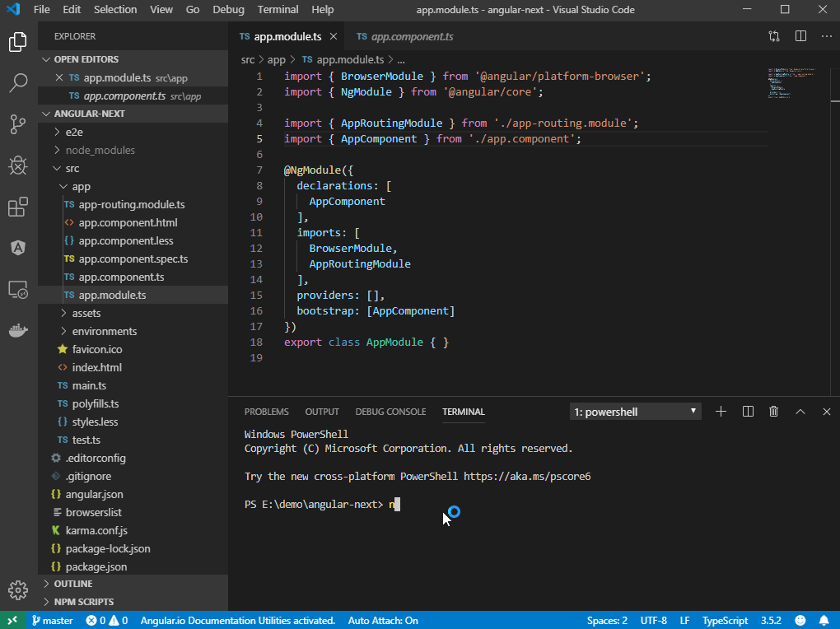Close app.module.ts in Open Editors
Image resolution: width=840 pixels, height=629 pixels.
coord(59,77)
